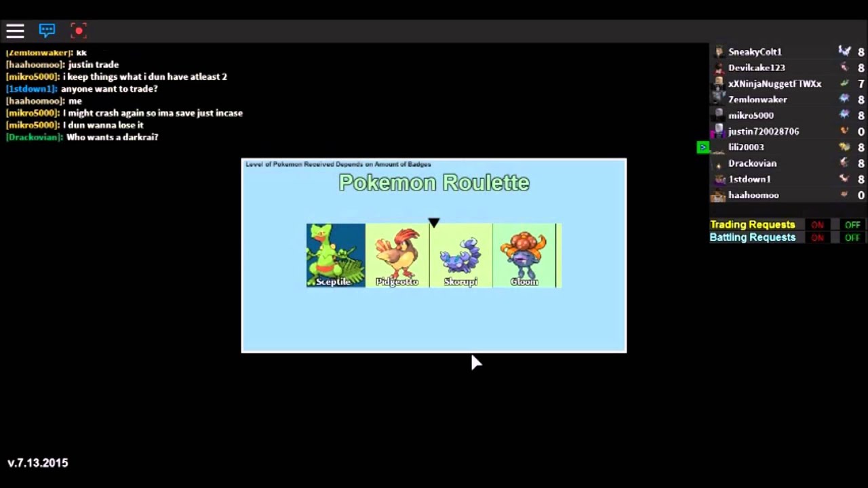This screenshot has height=488, width=868.
Task: Click xXNinjaNuggetFTWXx's badge count 7
Action: tap(861, 84)
